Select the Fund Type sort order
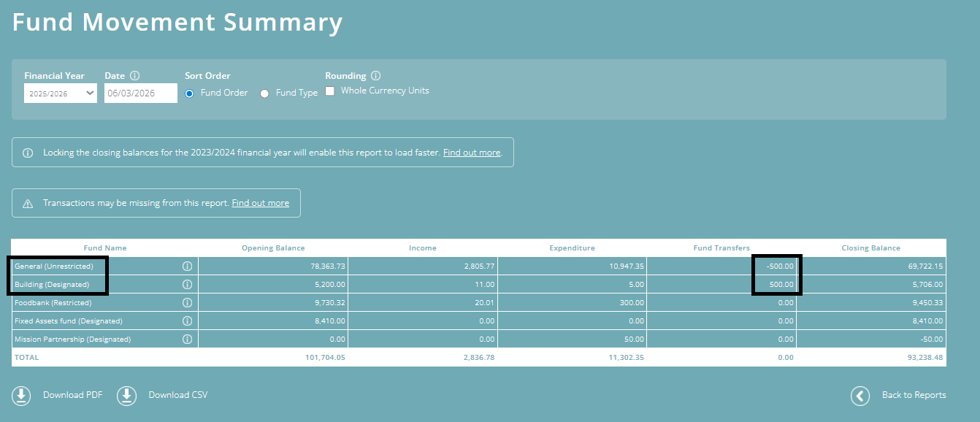This screenshot has height=422, width=980. [264, 93]
